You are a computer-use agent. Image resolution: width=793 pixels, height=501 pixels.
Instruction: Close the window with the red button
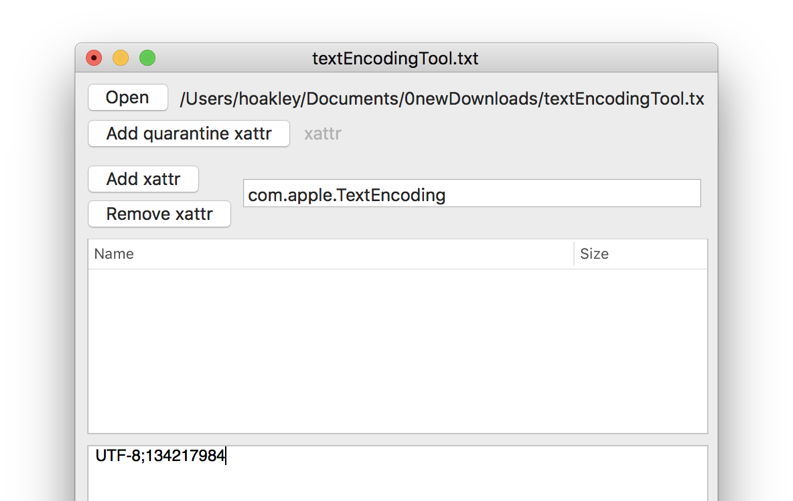coord(94,58)
